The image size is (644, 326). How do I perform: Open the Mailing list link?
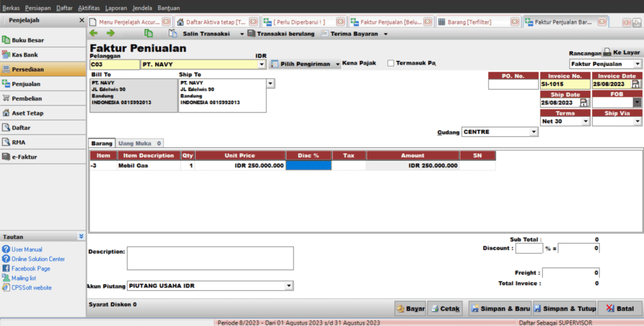pos(24,278)
